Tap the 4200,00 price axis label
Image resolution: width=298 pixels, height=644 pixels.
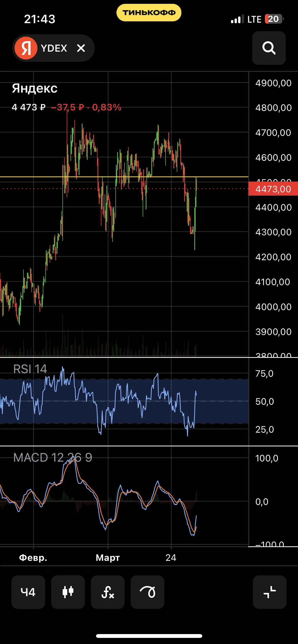pyautogui.click(x=274, y=257)
